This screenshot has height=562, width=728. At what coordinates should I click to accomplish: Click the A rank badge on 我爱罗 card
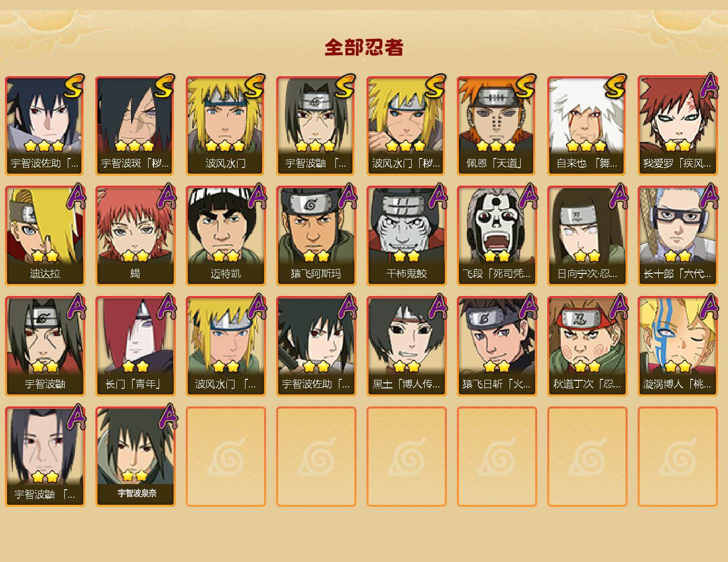(709, 85)
